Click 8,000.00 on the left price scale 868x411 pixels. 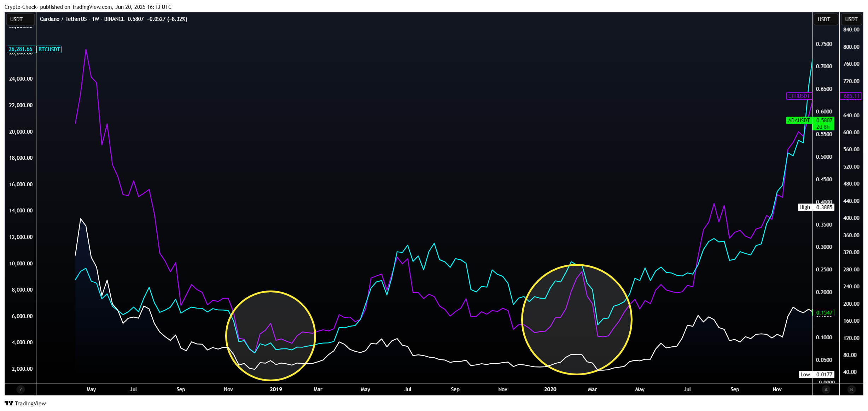(x=22, y=290)
